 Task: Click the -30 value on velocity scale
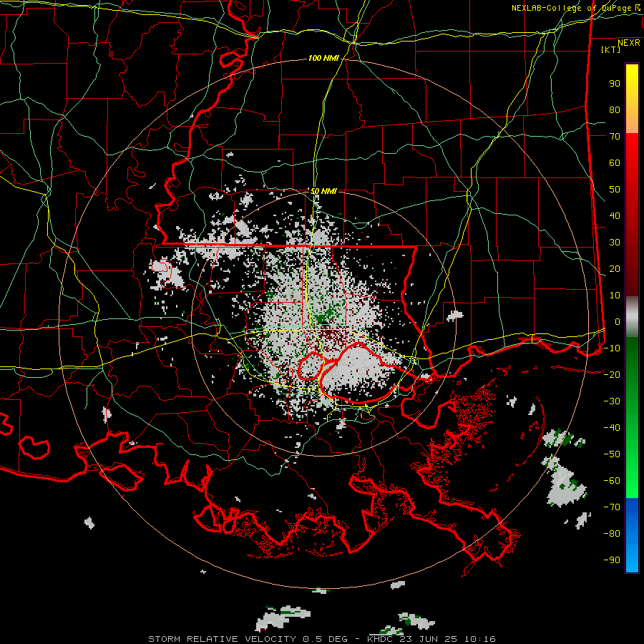pyautogui.click(x=612, y=401)
